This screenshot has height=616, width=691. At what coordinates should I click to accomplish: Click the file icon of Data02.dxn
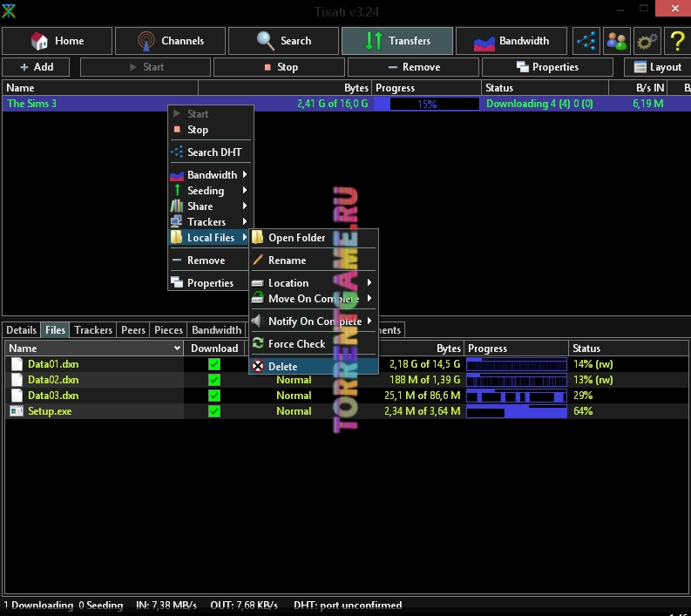(x=17, y=380)
